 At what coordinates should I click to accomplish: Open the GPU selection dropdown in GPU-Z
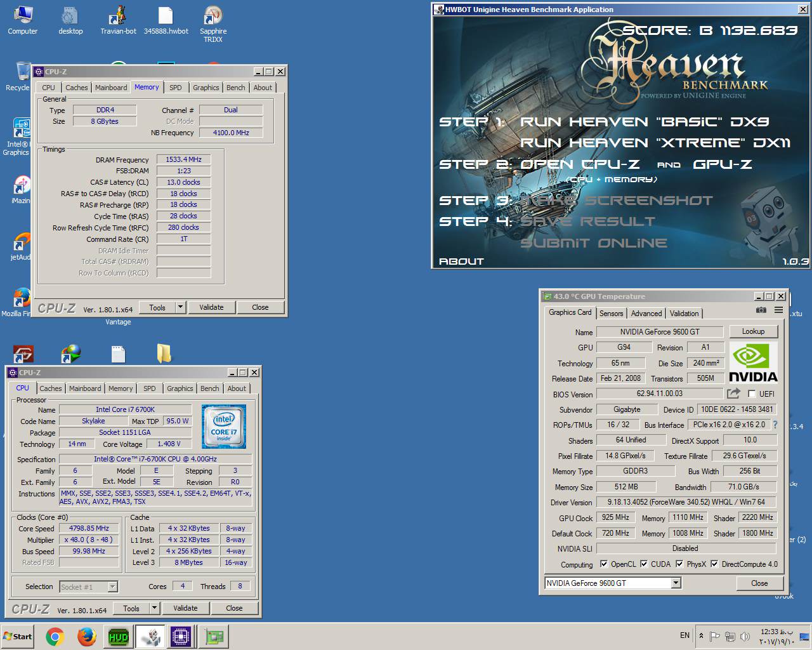[676, 583]
